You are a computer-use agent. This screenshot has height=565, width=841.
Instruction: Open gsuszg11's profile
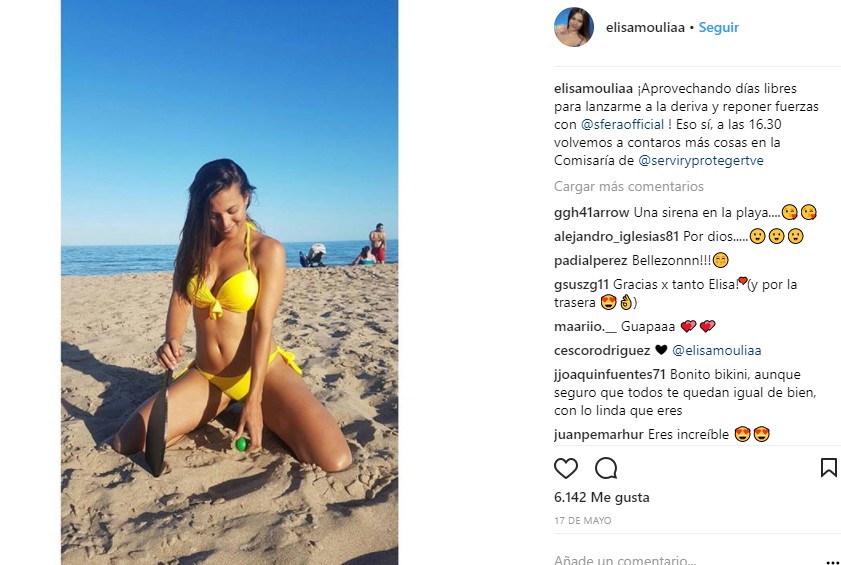581,284
